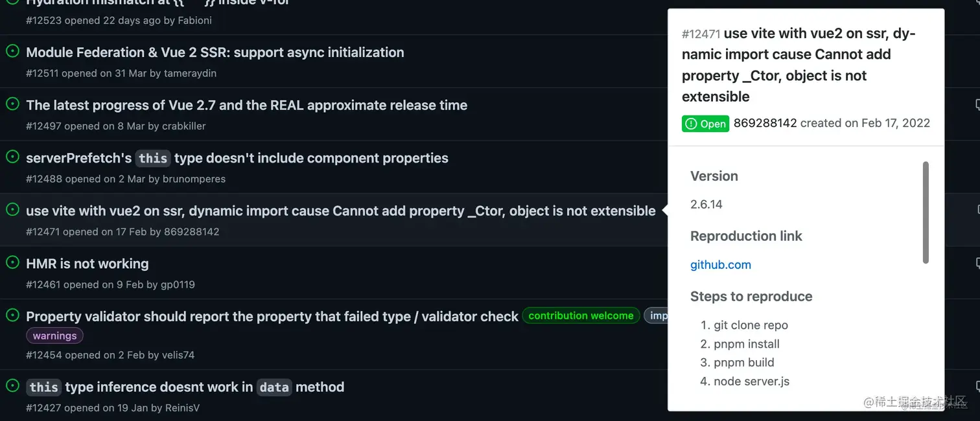Open author tameraydin's issues
Image resolution: width=980 pixels, height=421 pixels.
point(191,73)
